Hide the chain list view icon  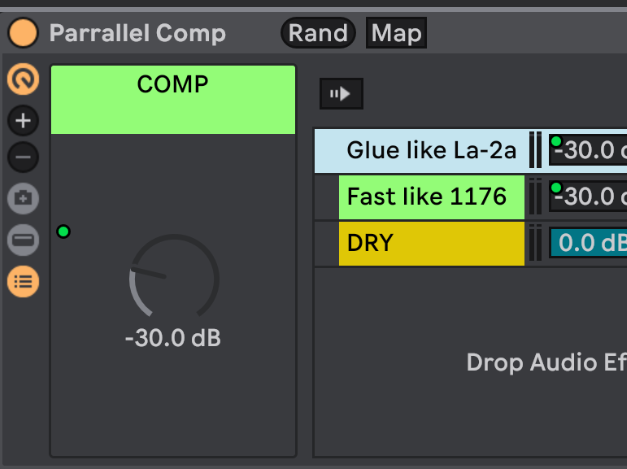click(x=23, y=281)
